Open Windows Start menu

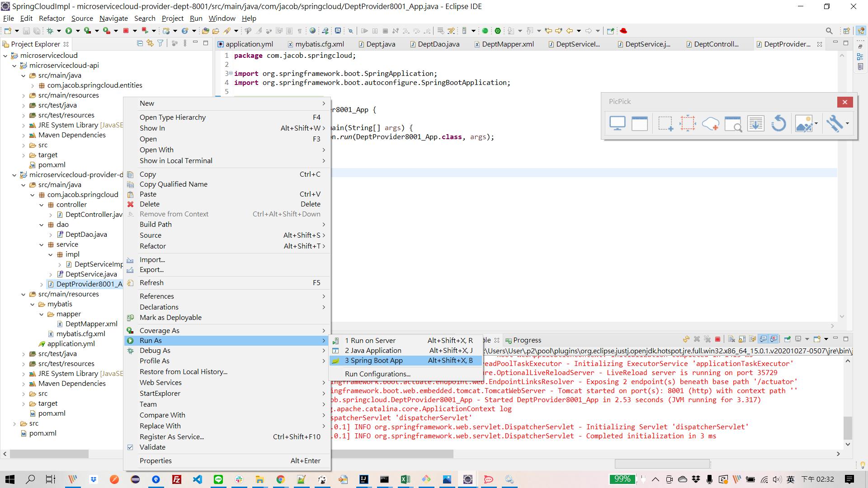9,479
